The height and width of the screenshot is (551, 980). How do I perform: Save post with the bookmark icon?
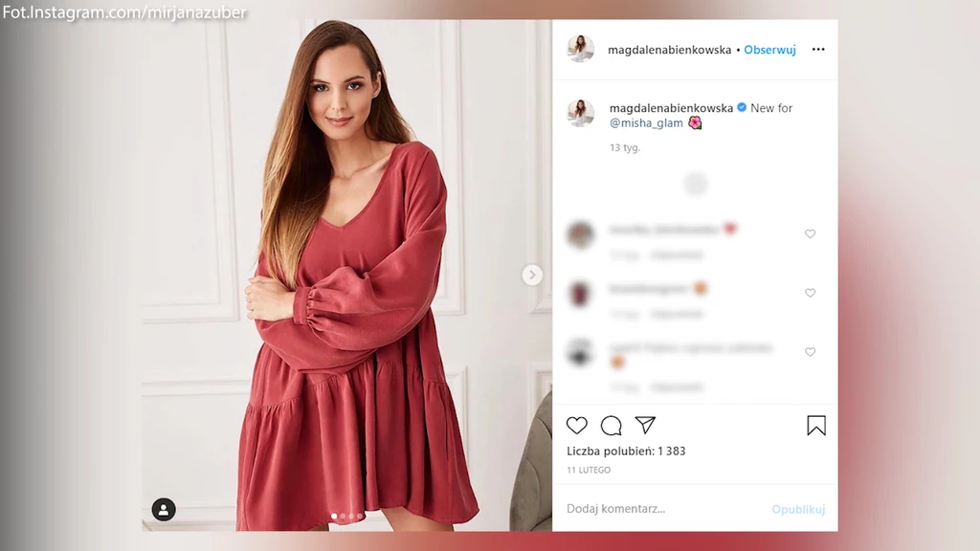(816, 426)
